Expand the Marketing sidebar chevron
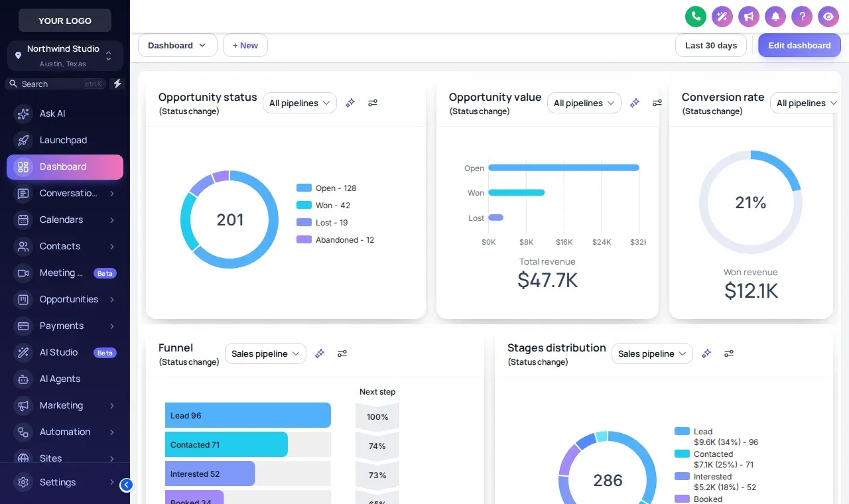Image resolution: width=849 pixels, height=504 pixels. click(x=112, y=406)
